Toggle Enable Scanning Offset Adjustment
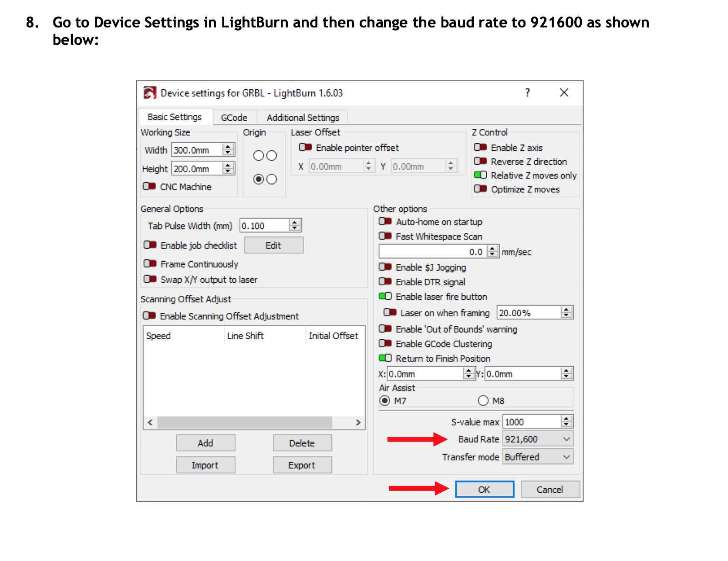Viewport: 728px width, 561px height. tap(149, 315)
